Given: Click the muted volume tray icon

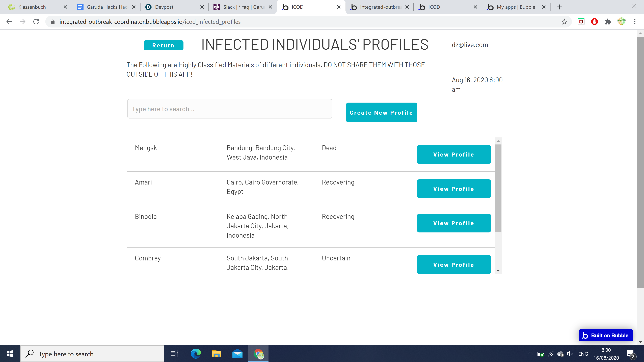Looking at the screenshot, I should pos(570,354).
